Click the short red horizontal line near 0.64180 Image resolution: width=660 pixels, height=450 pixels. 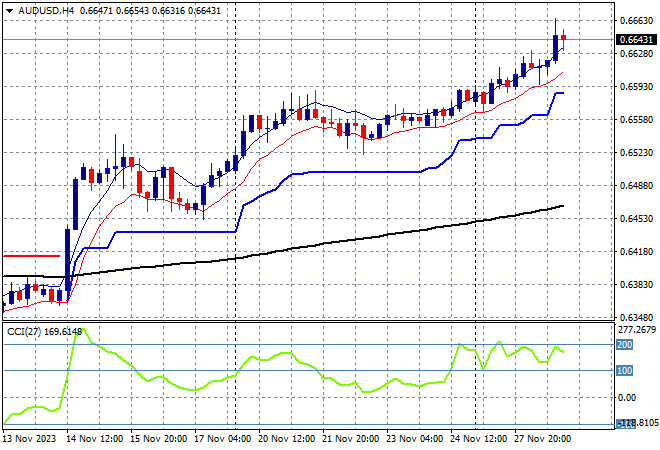coord(32,256)
